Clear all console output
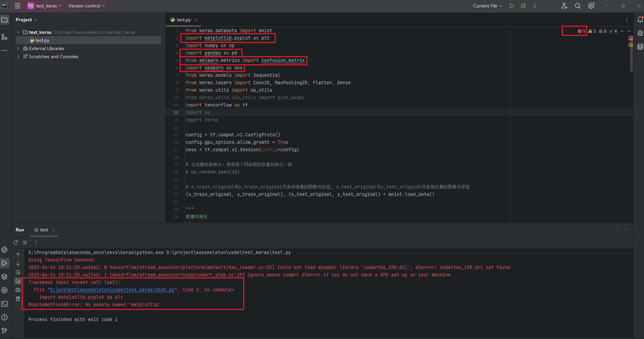The width and height of the screenshot is (644, 339). point(18,299)
